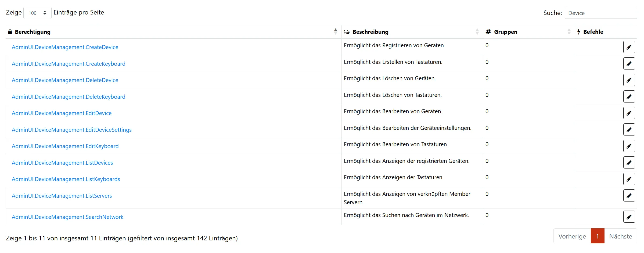The height and width of the screenshot is (253, 644).
Task: Click edit pencil for ListDevices permission
Action: pyautogui.click(x=629, y=163)
